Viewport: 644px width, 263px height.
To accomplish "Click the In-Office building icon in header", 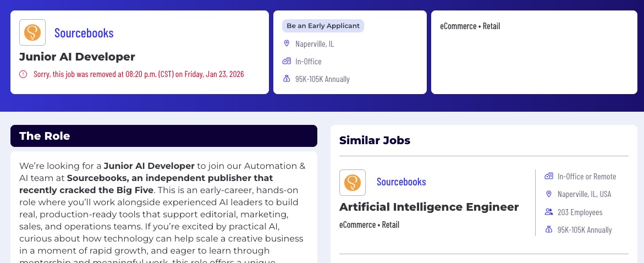I will click(286, 61).
